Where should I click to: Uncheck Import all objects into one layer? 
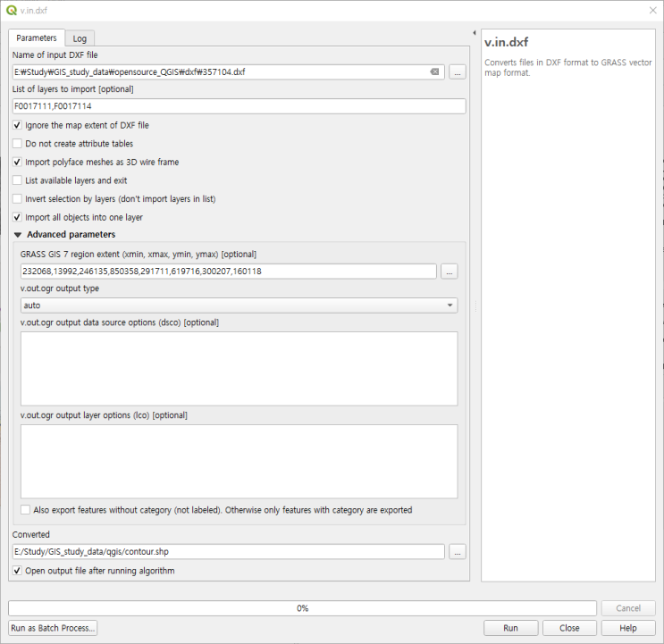[x=17, y=217]
